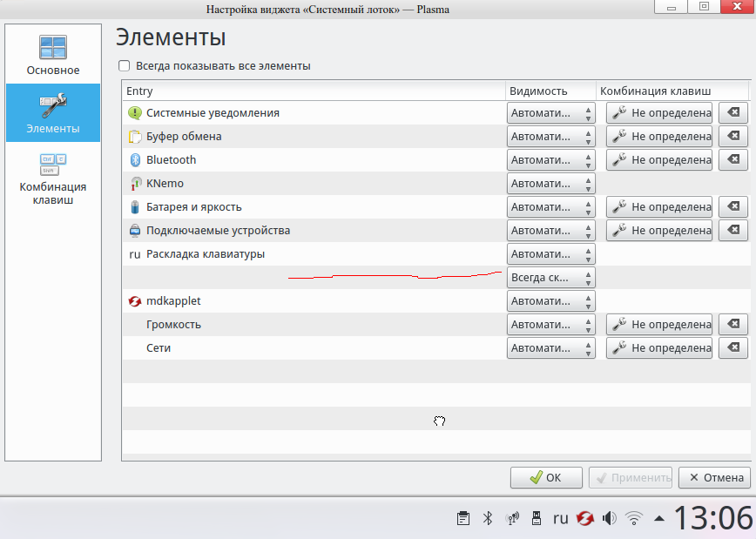Expand hidden tray icons arrow

[x=659, y=519]
